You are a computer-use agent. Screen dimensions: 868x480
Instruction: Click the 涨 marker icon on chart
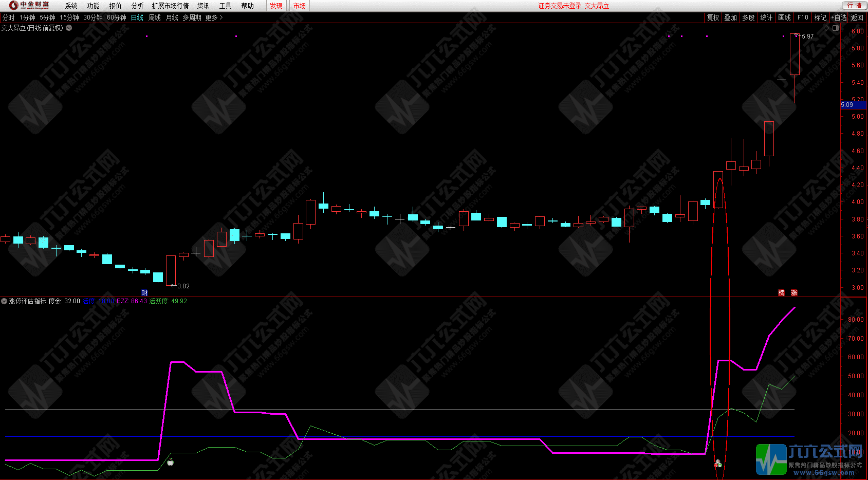[794, 293]
